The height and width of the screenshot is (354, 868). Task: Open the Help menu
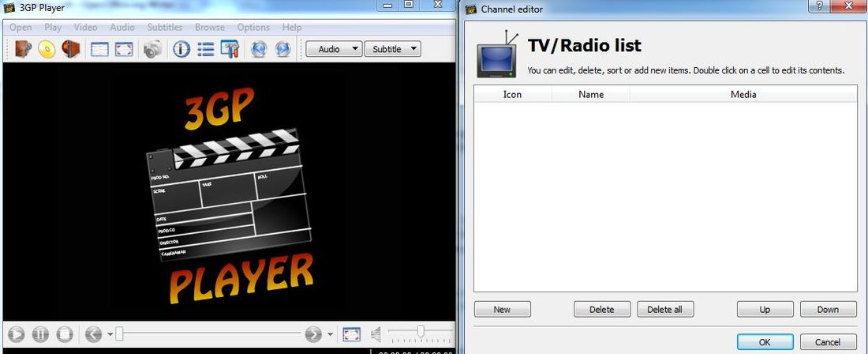click(x=292, y=27)
